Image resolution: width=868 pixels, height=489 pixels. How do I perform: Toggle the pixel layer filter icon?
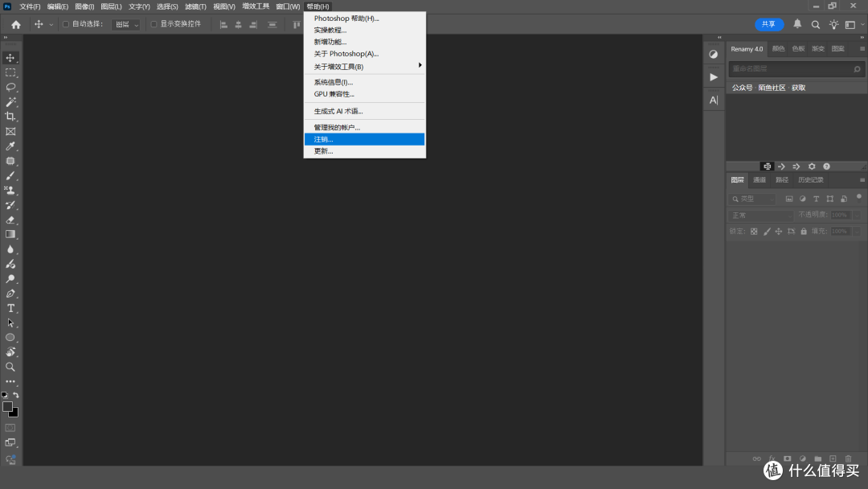click(x=789, y=199)
